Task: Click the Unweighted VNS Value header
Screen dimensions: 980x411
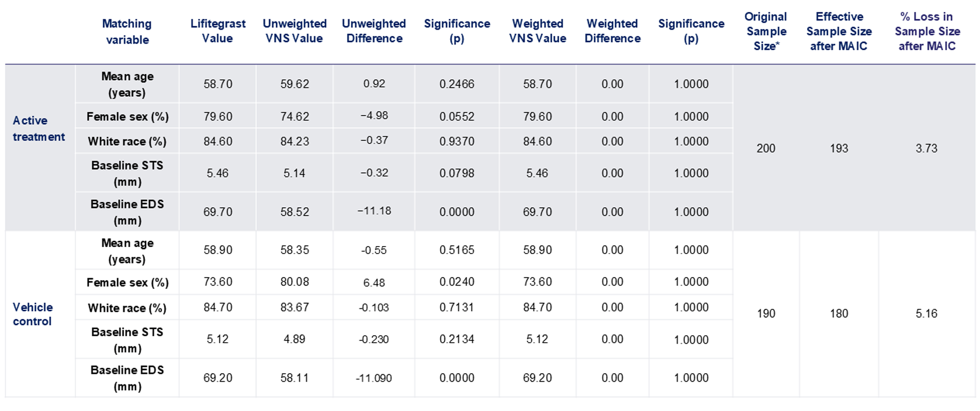Action: point(295,31)
